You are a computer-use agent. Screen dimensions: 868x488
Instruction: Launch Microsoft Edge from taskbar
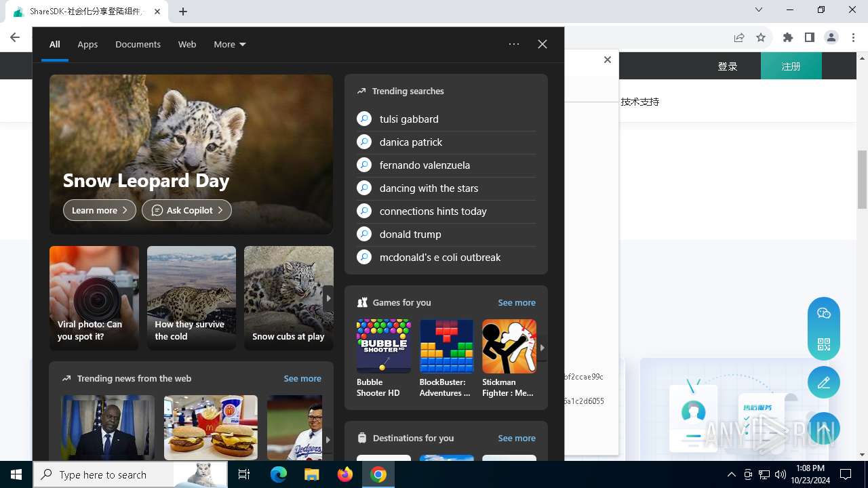click(x=279, y=474)
